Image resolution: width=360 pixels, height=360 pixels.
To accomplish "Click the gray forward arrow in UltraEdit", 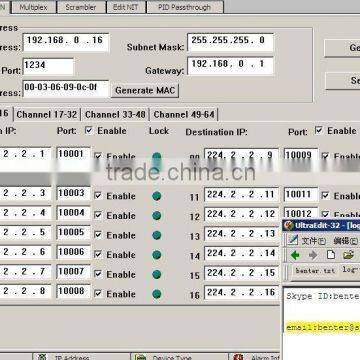I will (313, 256).
